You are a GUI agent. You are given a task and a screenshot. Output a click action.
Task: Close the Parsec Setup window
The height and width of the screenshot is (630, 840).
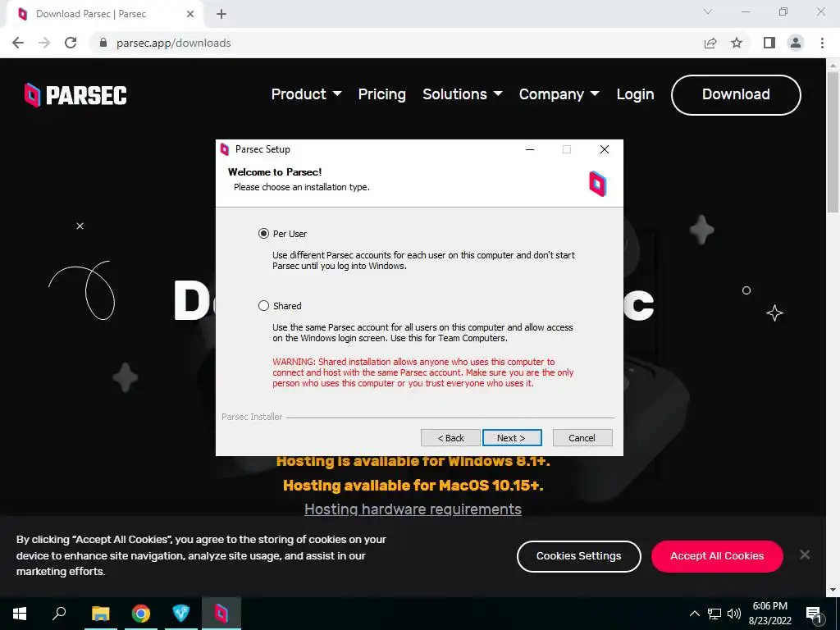pyautogui.click(x=605, y=149)
